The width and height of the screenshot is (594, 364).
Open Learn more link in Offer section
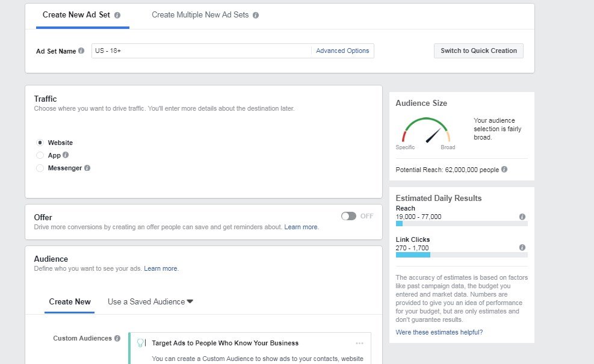tap(301, 227)
